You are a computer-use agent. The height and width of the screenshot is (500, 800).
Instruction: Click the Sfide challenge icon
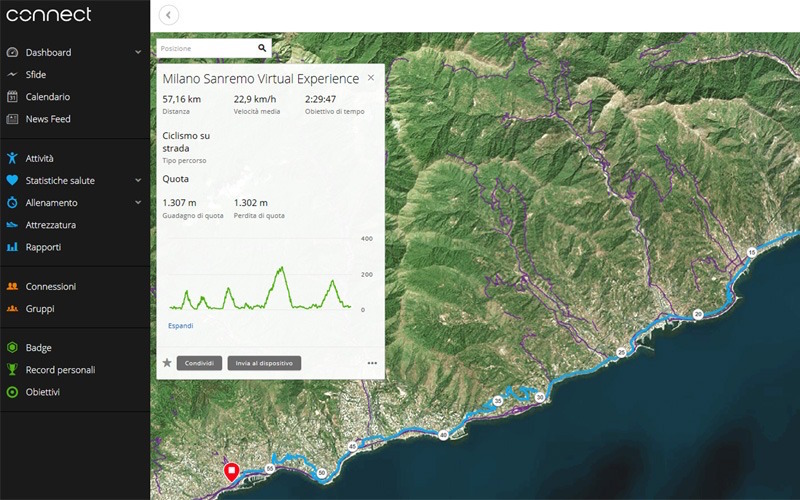tap(12, 74)
